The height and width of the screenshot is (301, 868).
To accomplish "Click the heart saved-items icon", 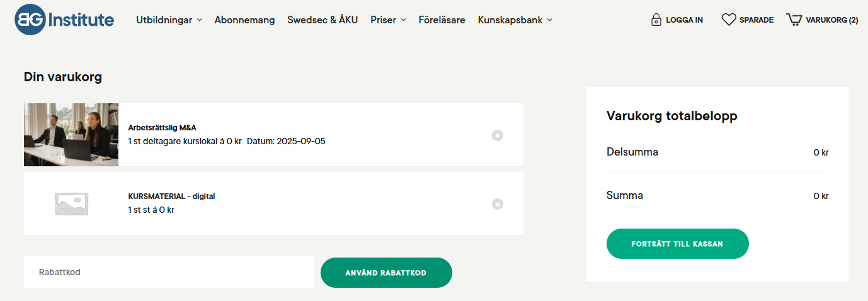I will pyautogui.click(x=729, y=20).
